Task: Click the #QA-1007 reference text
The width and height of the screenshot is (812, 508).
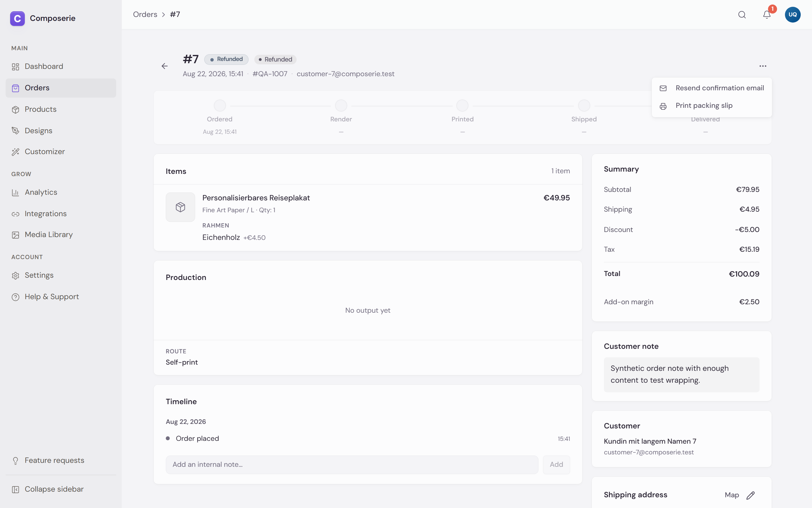Action: click(270, 74)
